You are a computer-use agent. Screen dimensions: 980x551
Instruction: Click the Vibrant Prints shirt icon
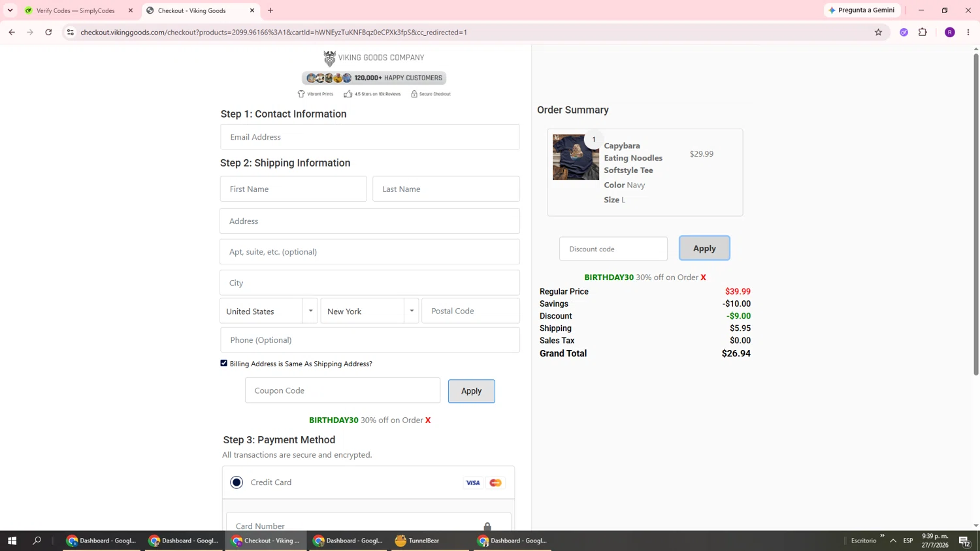(x=301, y=94)
